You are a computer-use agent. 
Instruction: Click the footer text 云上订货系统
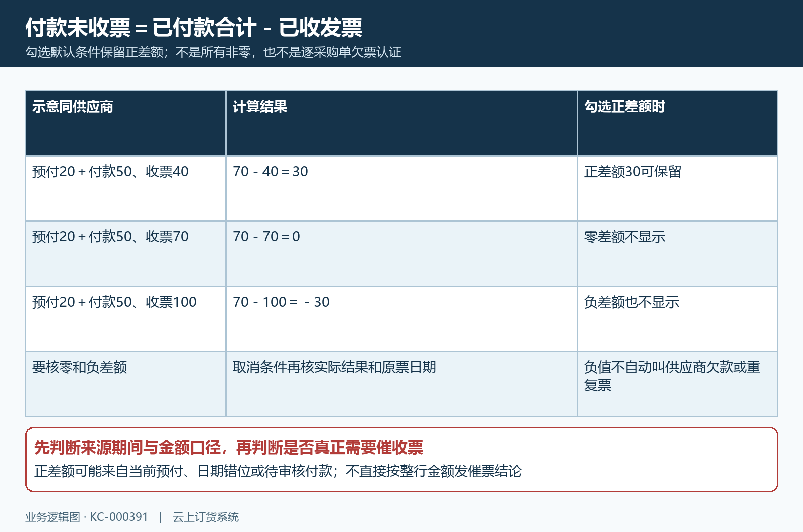(x=206, y=517)
